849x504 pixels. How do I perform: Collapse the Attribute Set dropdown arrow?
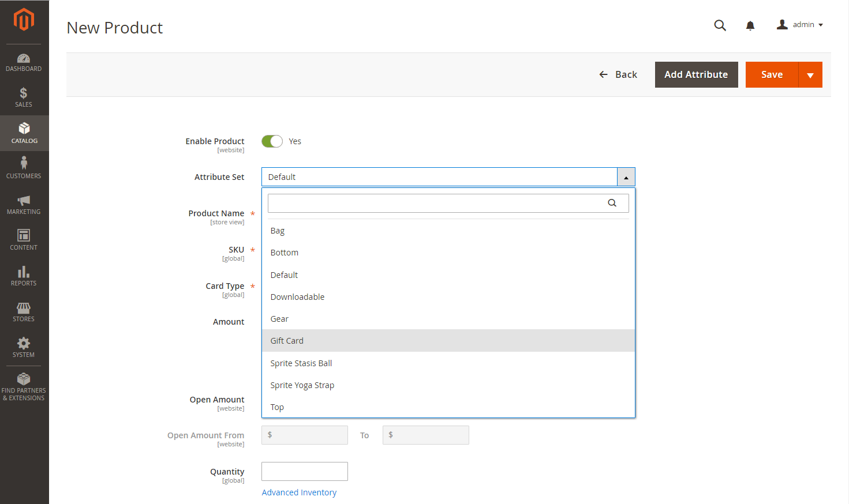click(626, 177)
